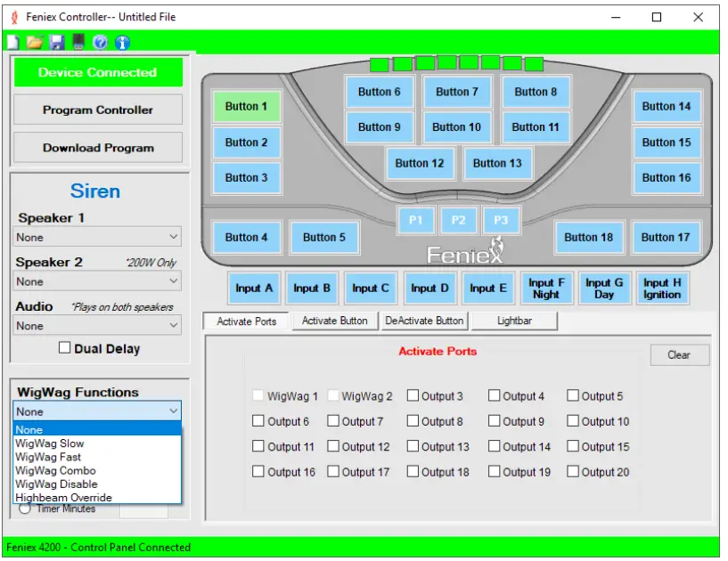Open a file with the folder icon

click(x=35, y=43)
